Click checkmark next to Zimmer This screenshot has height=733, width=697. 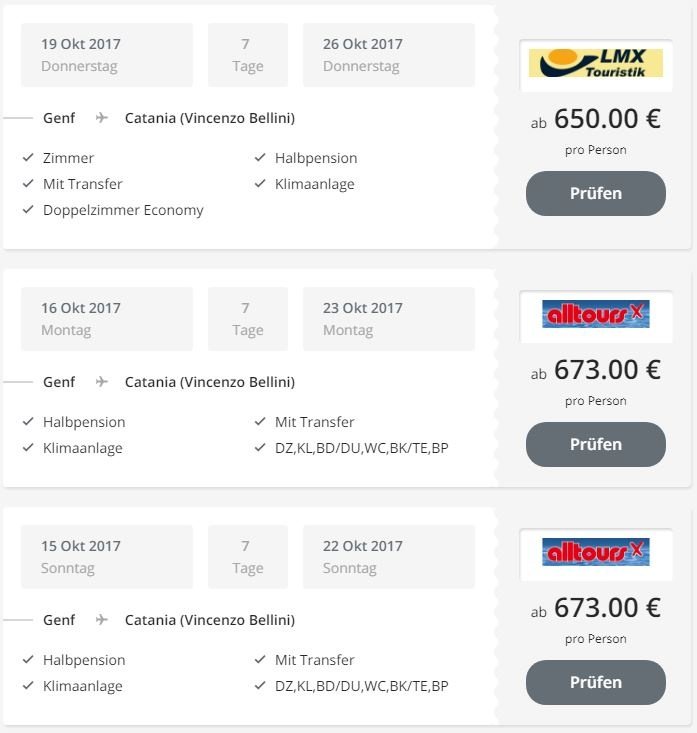(28, 157)
